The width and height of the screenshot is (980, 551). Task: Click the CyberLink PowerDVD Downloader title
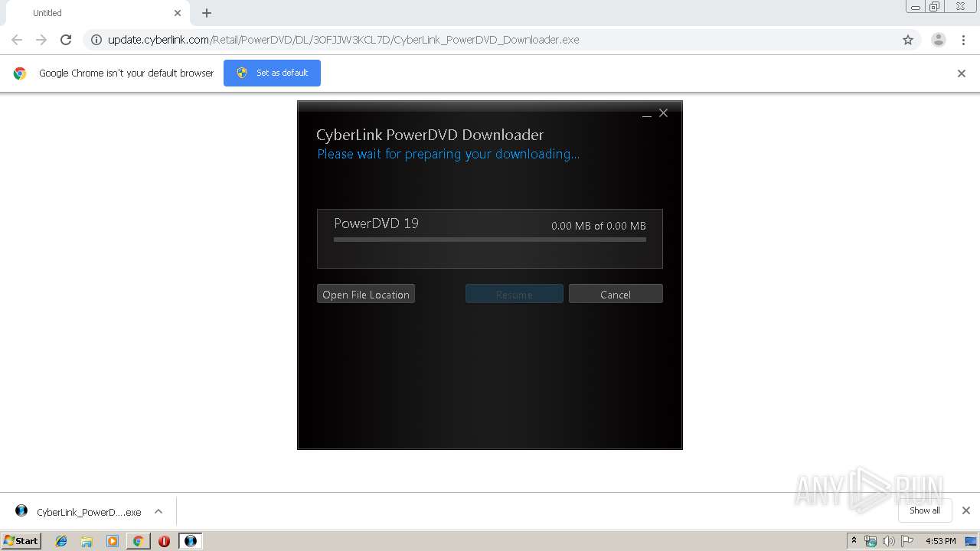(x=430, y=135)
